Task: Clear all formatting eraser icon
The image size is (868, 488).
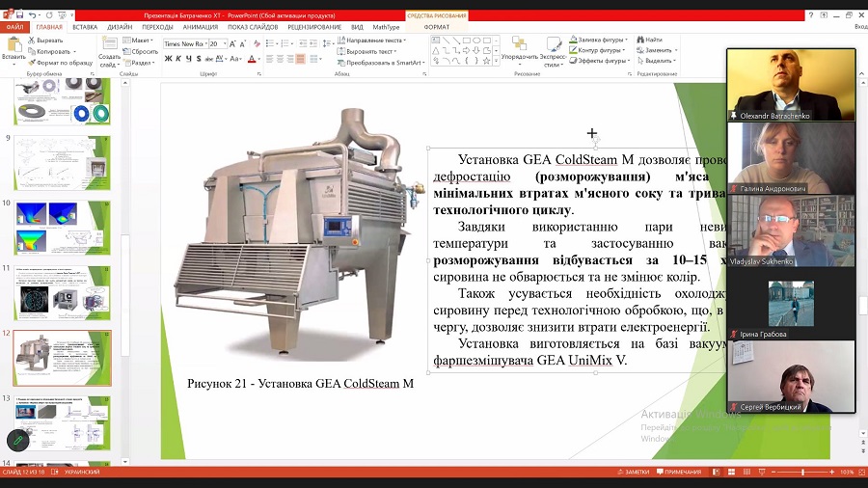Action: click(257, 43)
